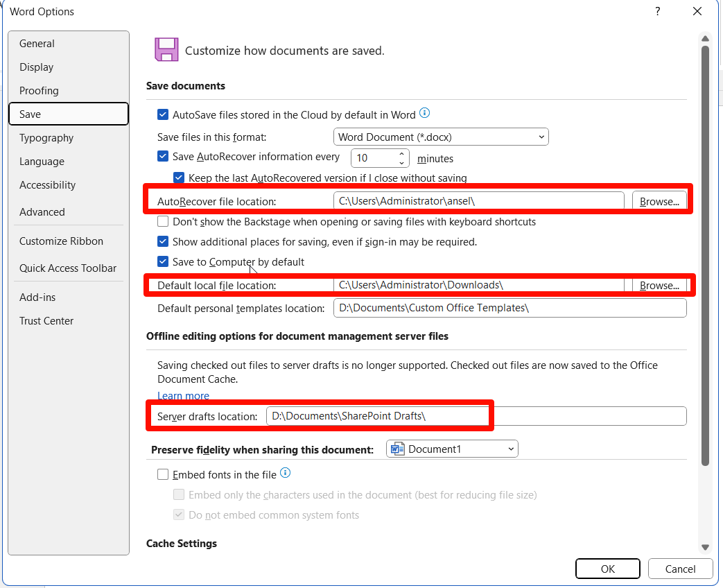Click the Word document icon in Document1 dropdown

(397, 449)
